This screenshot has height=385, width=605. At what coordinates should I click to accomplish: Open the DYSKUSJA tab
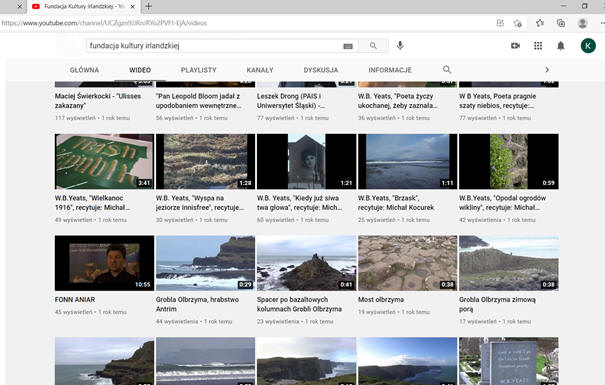[321, 70]
